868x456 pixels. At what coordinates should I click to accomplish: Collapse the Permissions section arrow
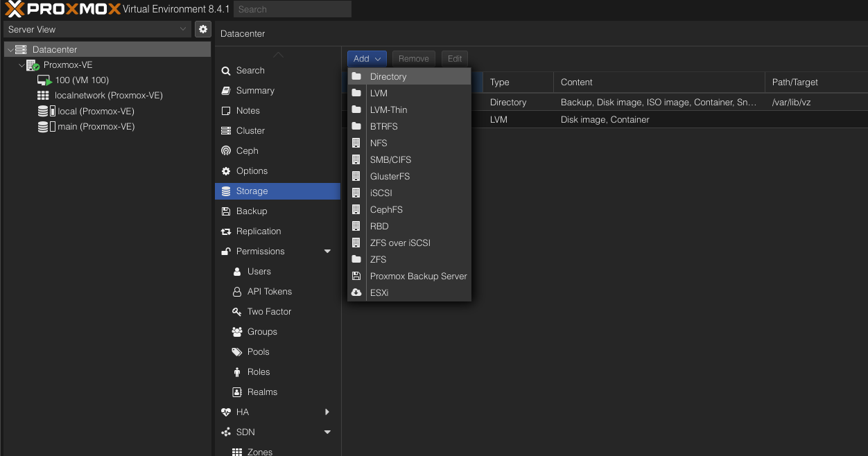click(328, 252)
